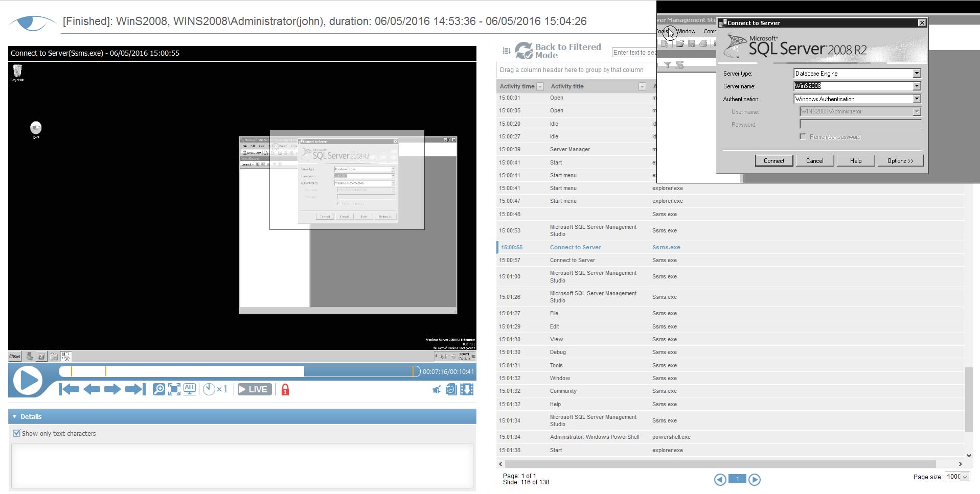Viewport: 980px width, 494px height.
Task: Jump to the last slide of the recording
Action: (x=135, y=389)
